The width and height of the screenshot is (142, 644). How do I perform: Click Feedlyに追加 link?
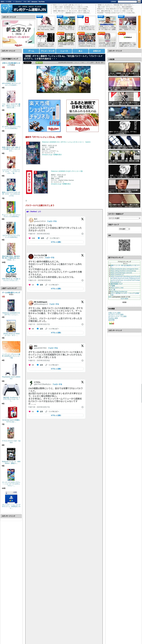pyautogui.click(x=113, y=318)
